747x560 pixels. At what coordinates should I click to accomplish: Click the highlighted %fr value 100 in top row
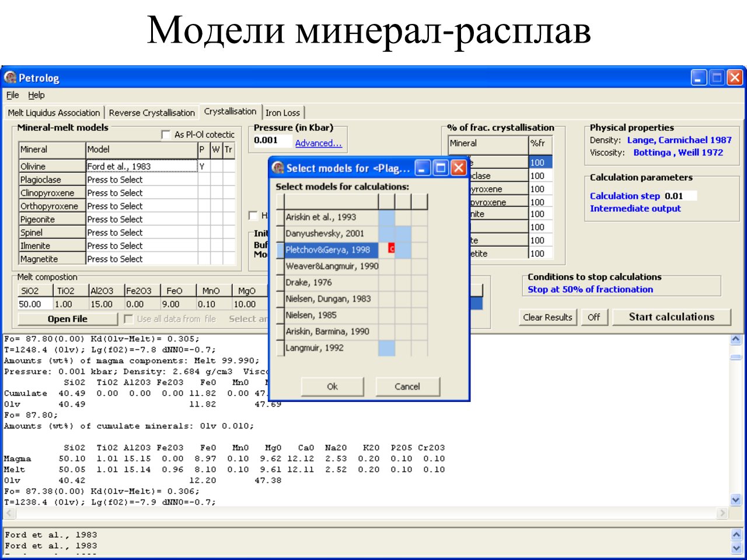(x=540, y=162)
